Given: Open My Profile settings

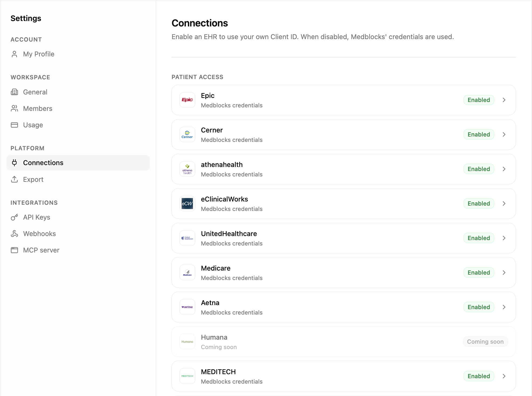Looking at the screenshot, I should [78, 54].
